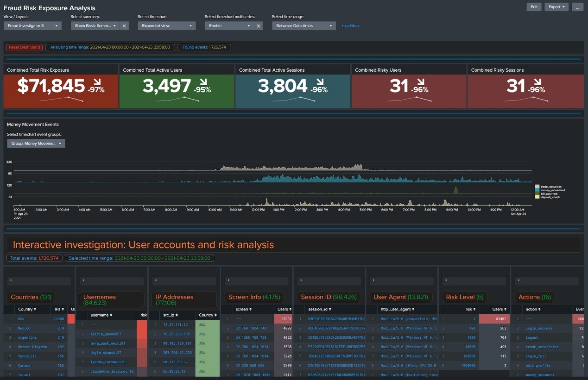Click the Edit button
The image size is (588, 380).
coord(534,7)
